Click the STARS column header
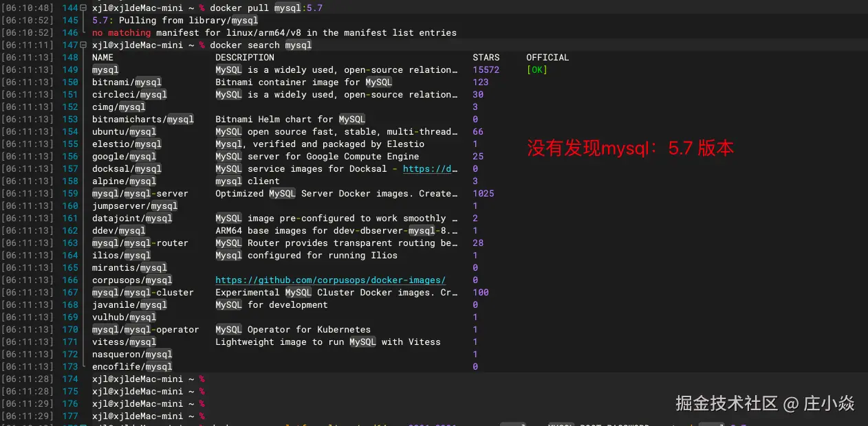 point(486,58)
